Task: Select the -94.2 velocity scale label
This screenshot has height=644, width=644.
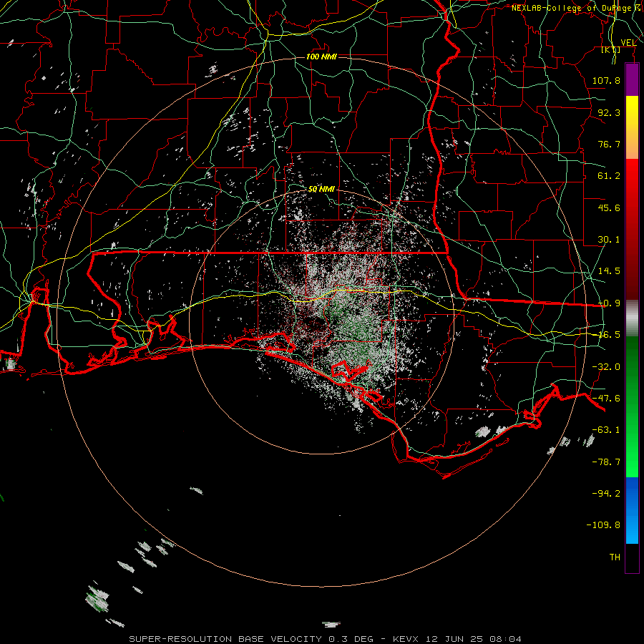Action: (606, 493)
